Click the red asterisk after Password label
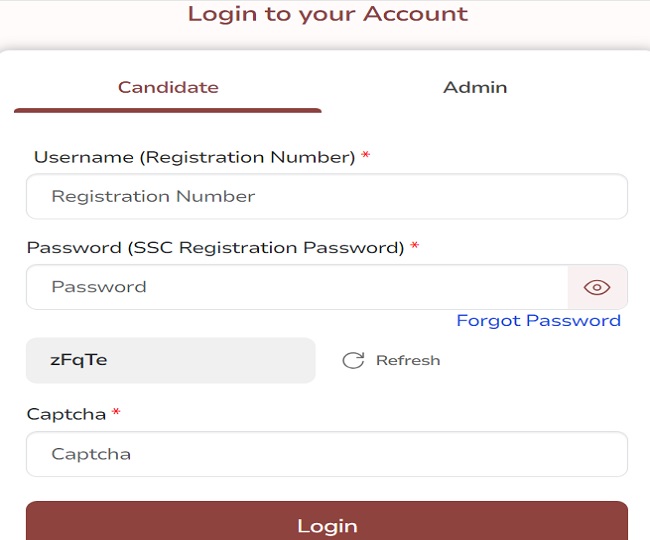 414,247
